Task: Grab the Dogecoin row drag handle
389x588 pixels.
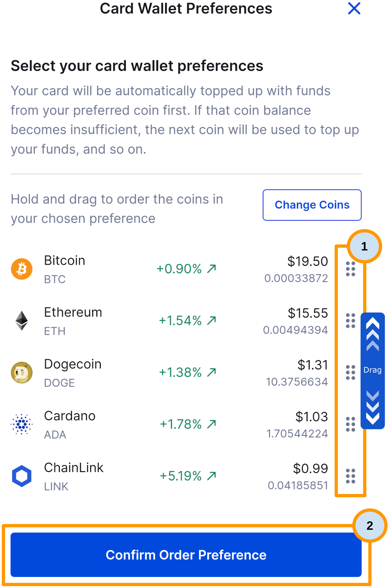Action: pyautogui.click(x=350, y=372)
